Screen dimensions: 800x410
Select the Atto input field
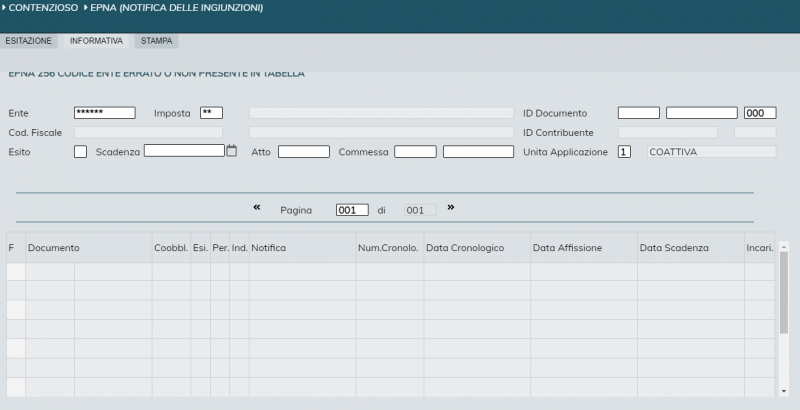304,152
